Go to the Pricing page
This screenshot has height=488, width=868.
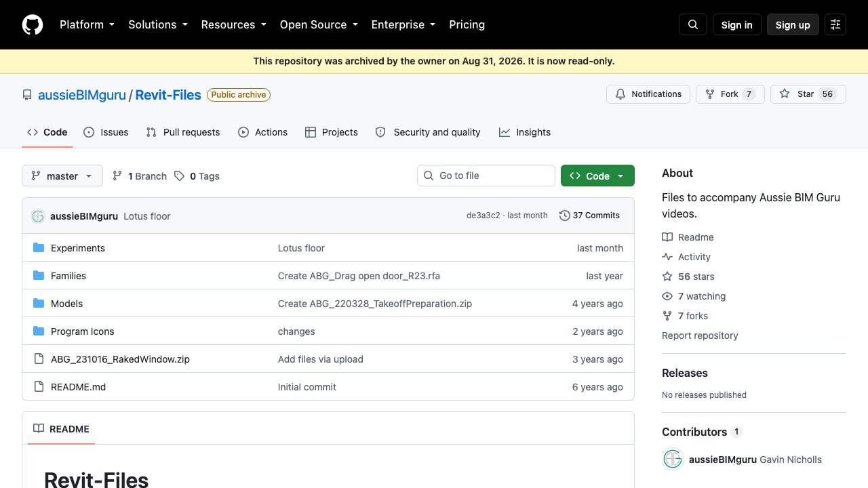467,24
